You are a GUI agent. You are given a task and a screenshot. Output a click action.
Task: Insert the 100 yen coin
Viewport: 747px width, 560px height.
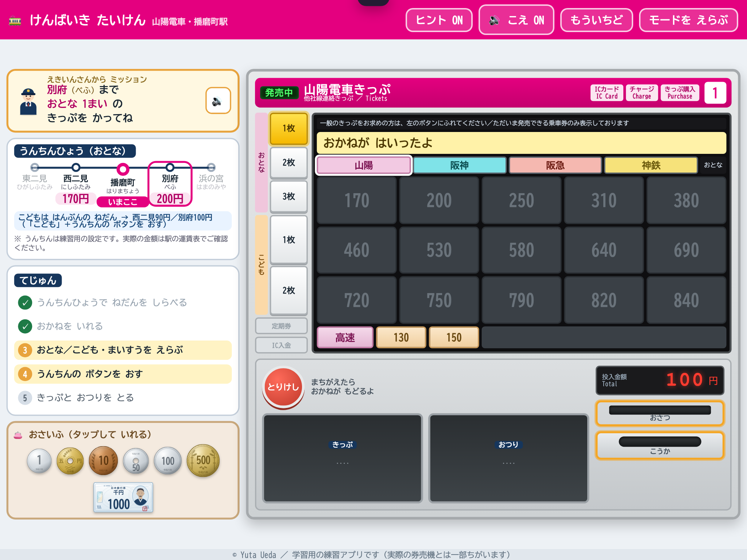coord(168,461)
